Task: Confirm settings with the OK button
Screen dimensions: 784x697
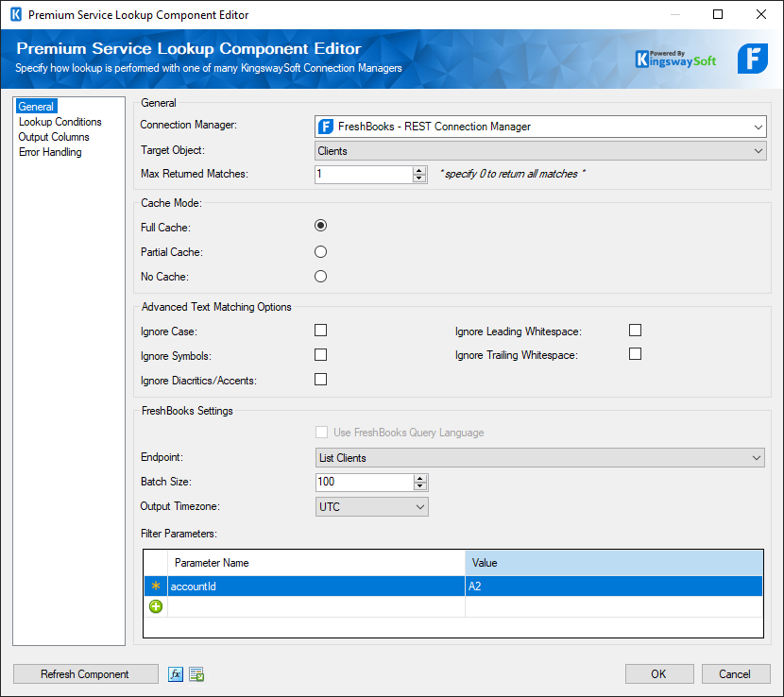Action: pos(658,673)
